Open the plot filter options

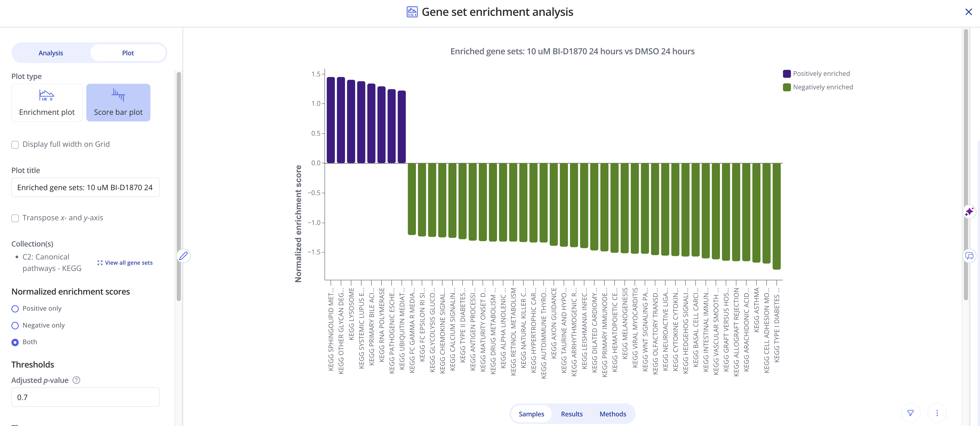911,413
